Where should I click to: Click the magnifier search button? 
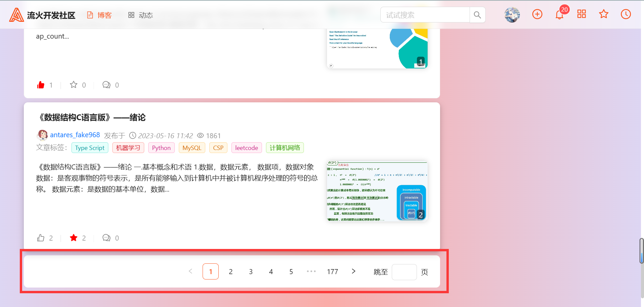click(477, 15)
